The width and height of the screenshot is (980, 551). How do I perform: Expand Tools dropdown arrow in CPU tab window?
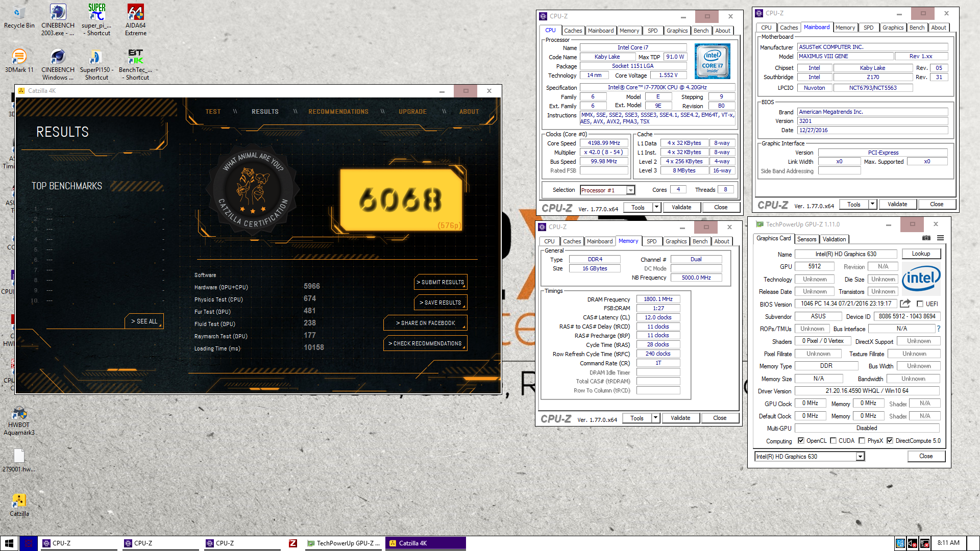click(656, 207)
